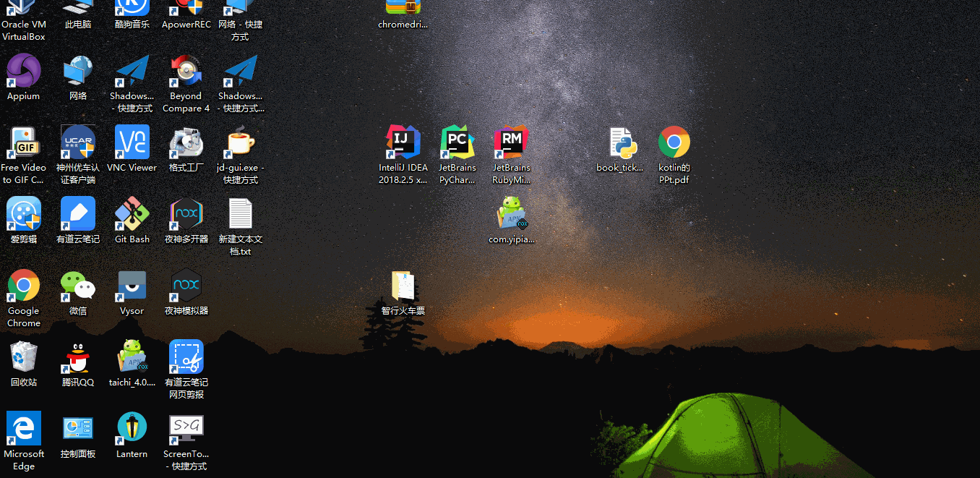Open 格式工厂 Format Factory
The image size is (980, 478).
tap(186, 149)
